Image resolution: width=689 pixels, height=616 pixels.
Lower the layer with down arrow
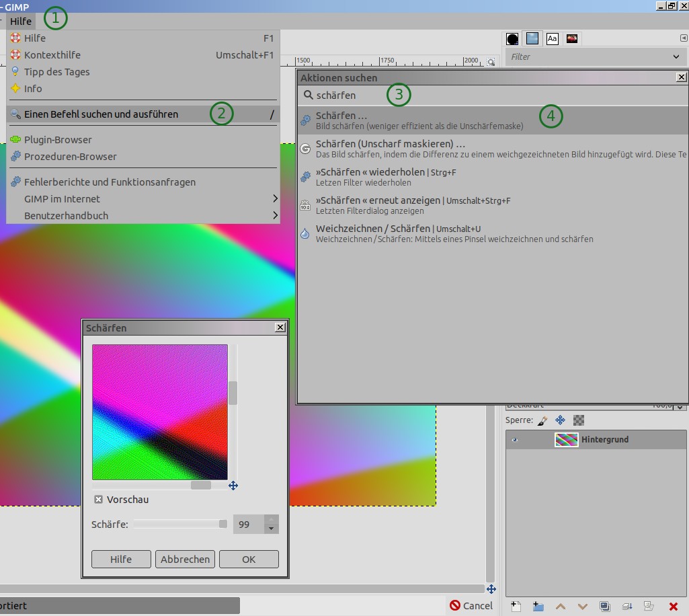pos(583,607)
